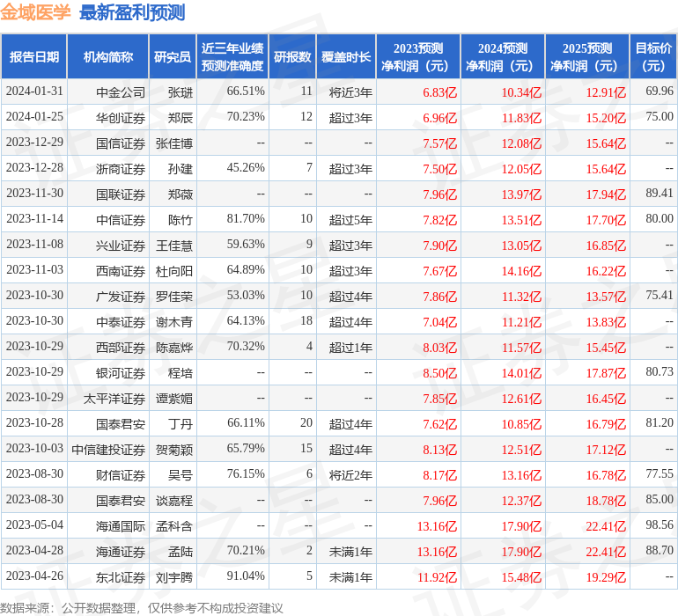
Task: Click researcher 谈嘉程
Action: pos(174,500)
